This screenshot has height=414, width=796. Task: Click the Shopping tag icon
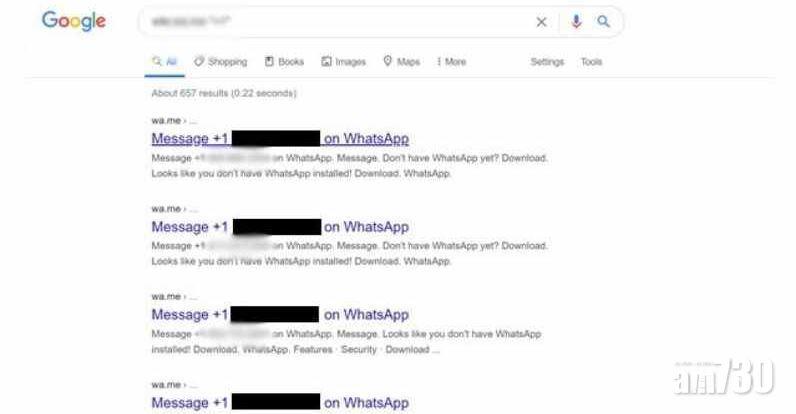[198, 61]
